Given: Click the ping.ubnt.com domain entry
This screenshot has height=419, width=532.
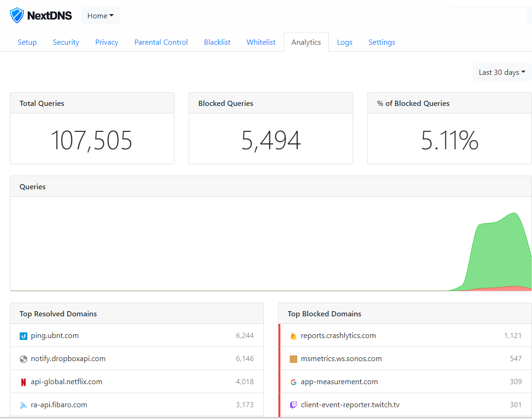Looking at the screenshot, I should pyautogui.click(x=55, y=336).
